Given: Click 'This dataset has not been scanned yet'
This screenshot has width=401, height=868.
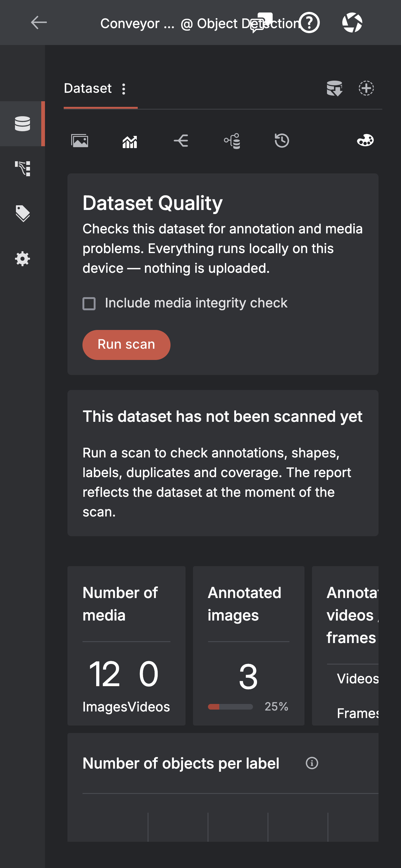Looking at the screenshot, I should (222, 416).
